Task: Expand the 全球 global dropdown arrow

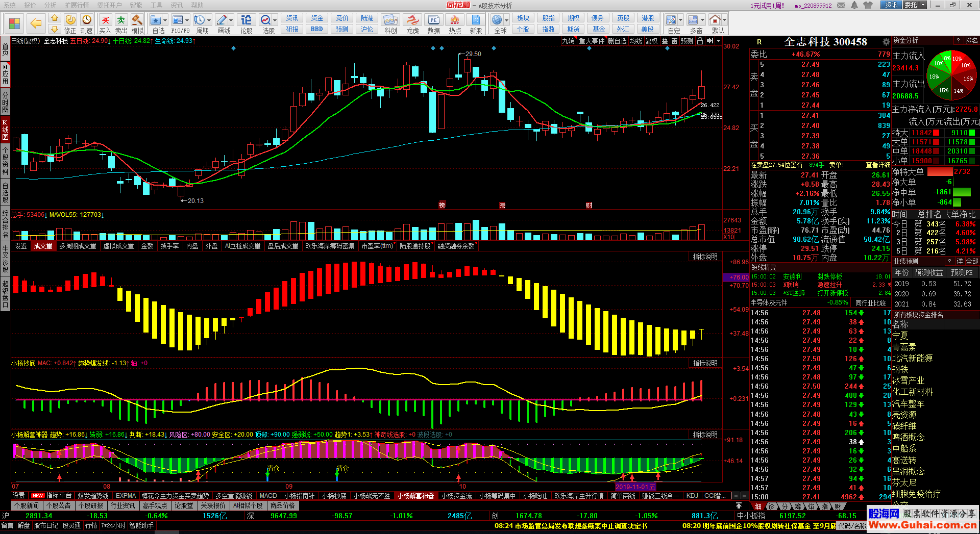Action: 506,20
